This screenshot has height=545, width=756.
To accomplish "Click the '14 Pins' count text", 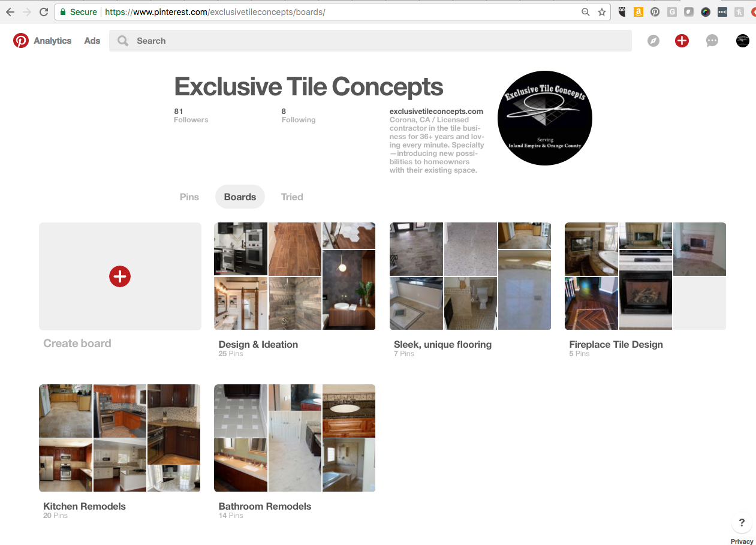I will pos(231,516).
